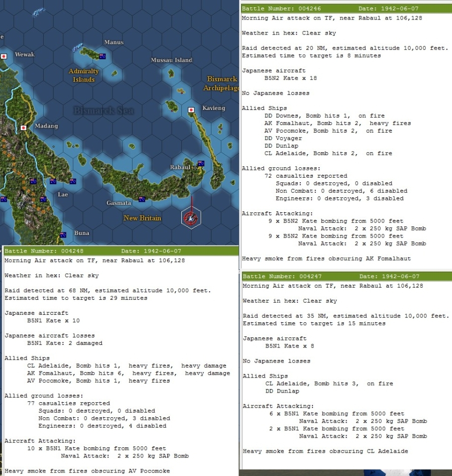Image resolution: width=452 pixels, height=476 pixels.
Task: Select '2 x B5N1 Kate bombing from 5000 feet'
Action: click(337, 429)
